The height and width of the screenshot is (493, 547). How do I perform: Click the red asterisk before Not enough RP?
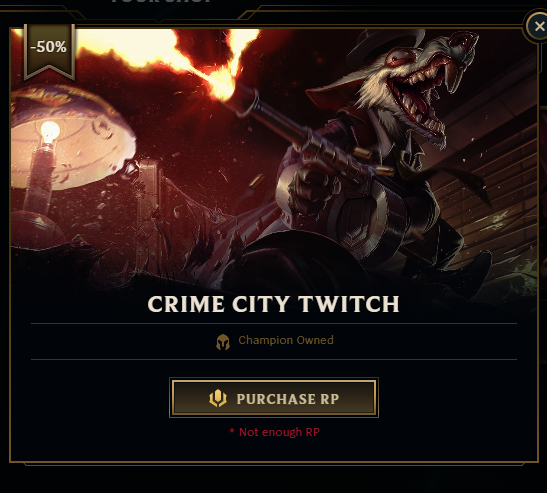[232, 431]
